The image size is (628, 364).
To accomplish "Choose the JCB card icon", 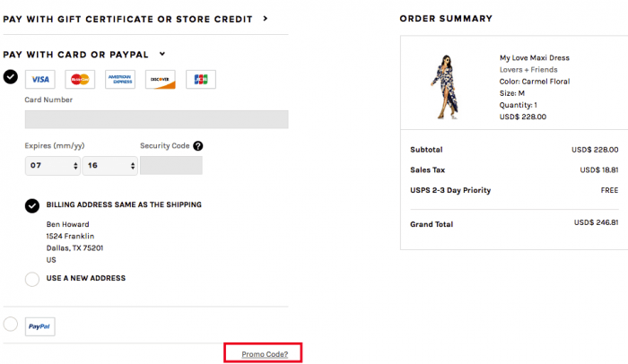I will pyautogui.click(x=201, y=79).
